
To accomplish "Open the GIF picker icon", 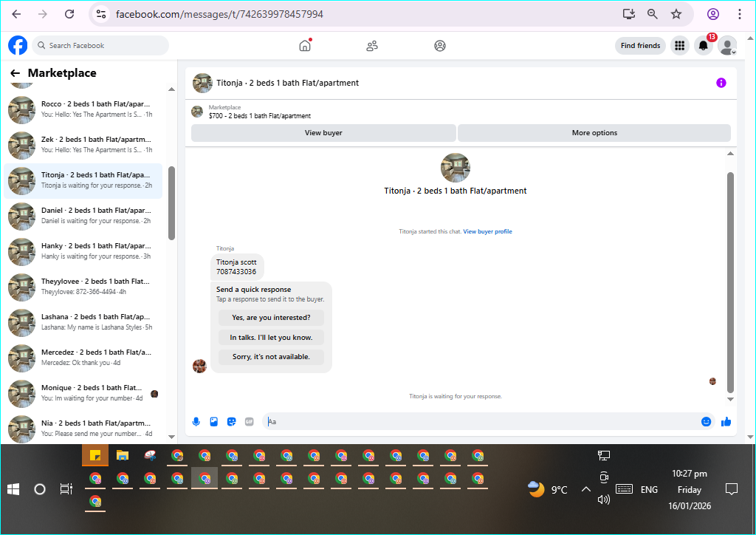I will (x=250, y=422).
